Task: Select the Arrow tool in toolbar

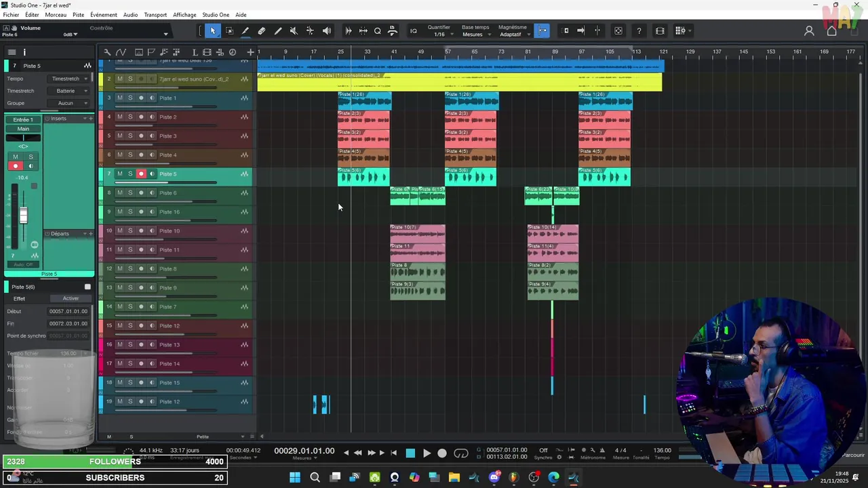Action: click(x=213, y=30)
